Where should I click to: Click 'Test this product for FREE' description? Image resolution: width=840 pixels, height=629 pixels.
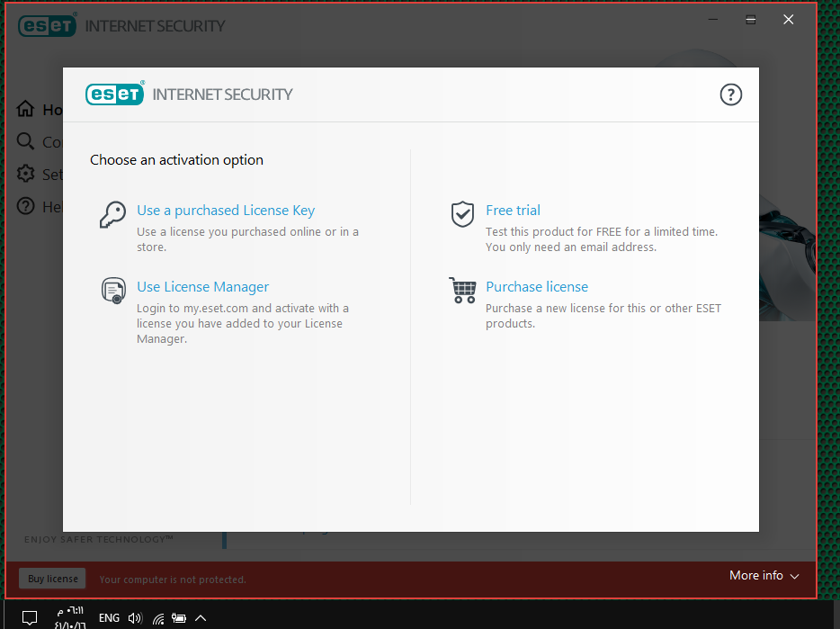602,239
